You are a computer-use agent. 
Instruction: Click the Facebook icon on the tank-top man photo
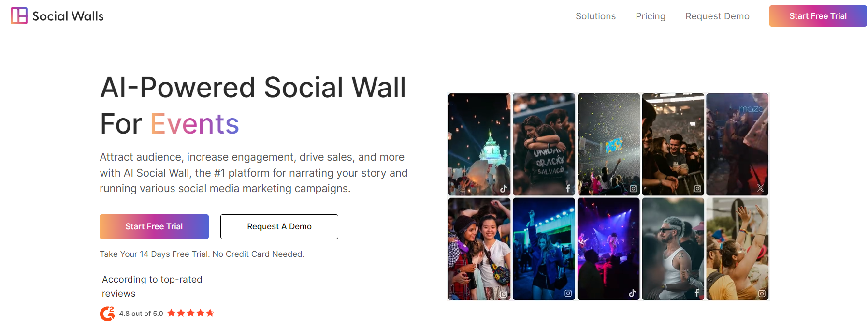697,292
